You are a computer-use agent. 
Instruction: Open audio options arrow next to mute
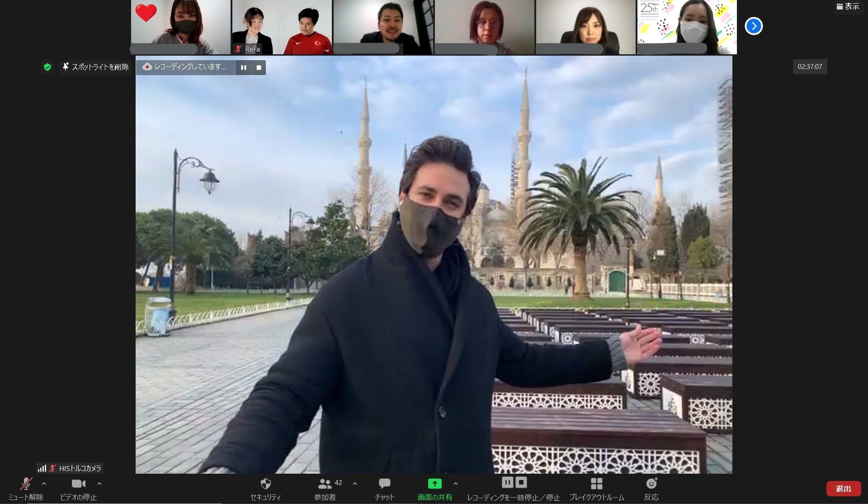tap(44, 484)
